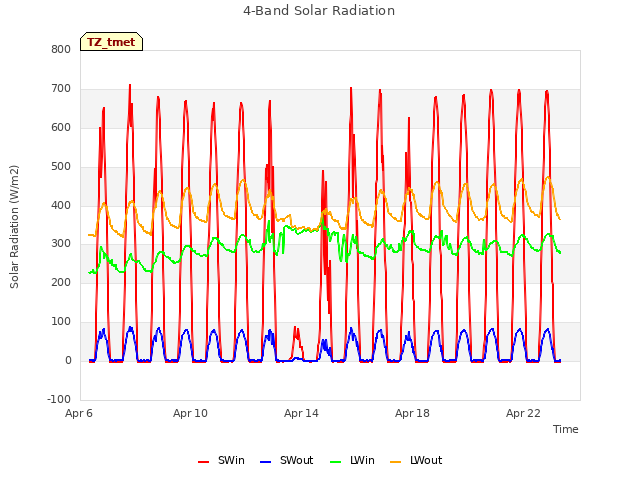Screen dimensions: 640x480
Task: Click the 700 y-axis tick label
Action: [x=61, y=89]
